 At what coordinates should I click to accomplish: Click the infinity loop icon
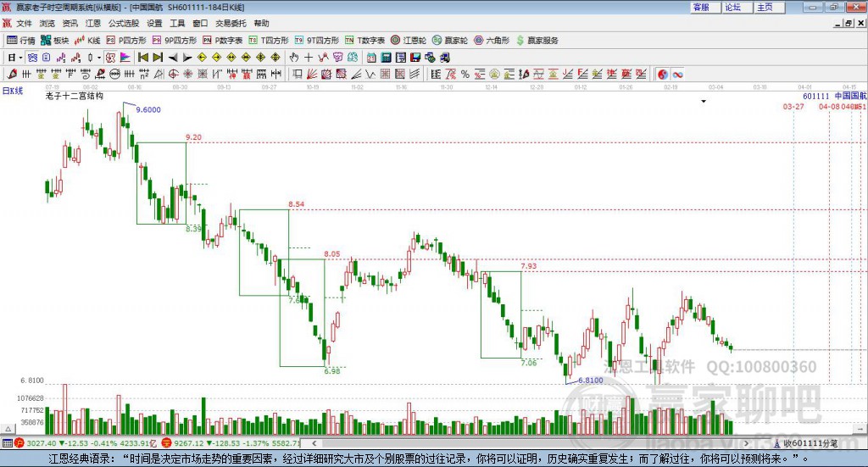click(677, 74)
